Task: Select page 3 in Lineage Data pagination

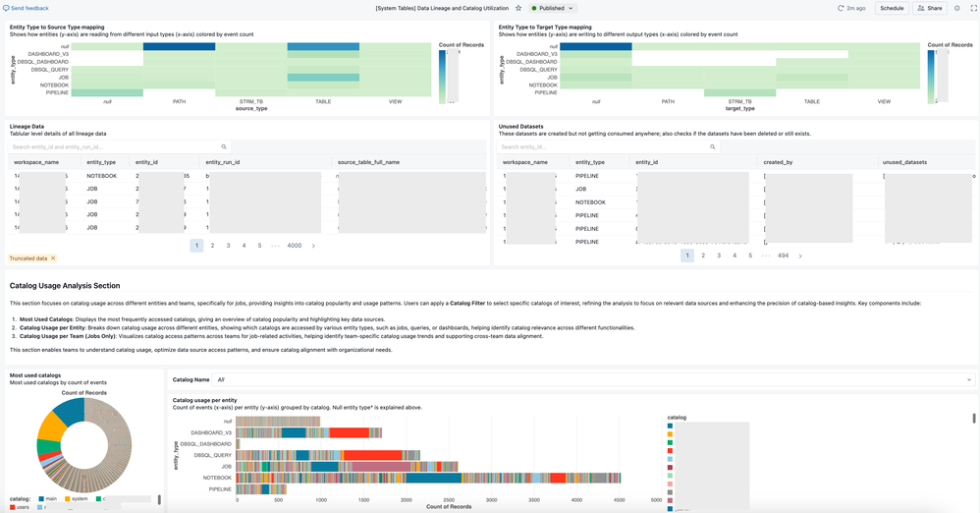Action: [x=228, y=246]
